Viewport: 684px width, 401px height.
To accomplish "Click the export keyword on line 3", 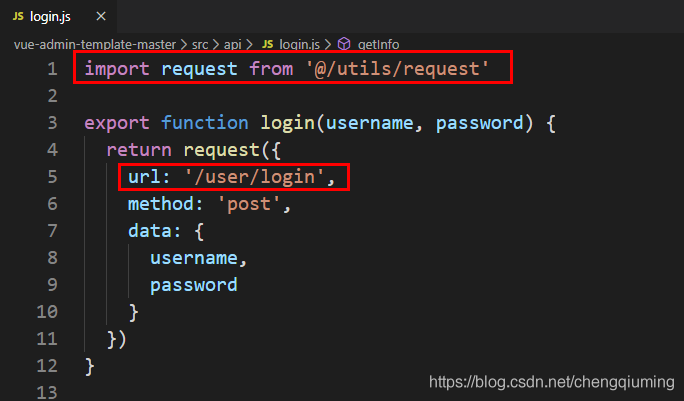I will point(117,123).
